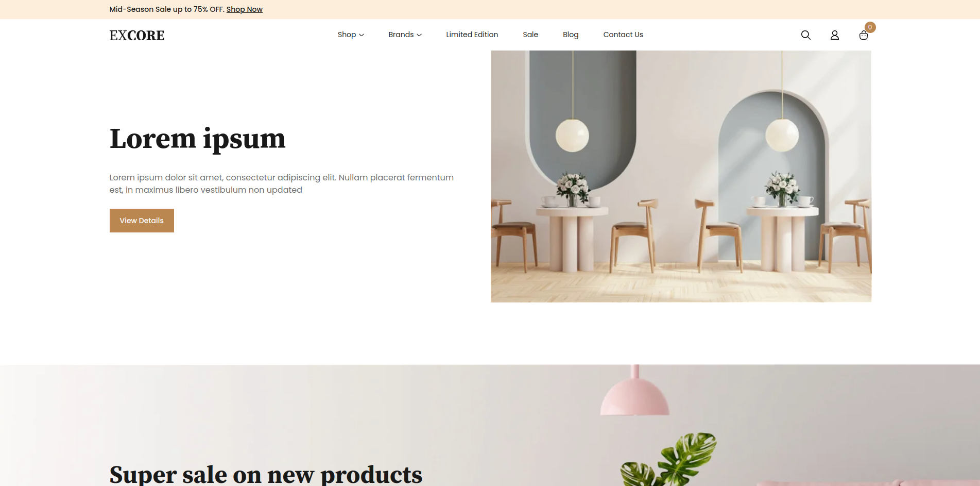The image size is (980, 486).
Task: Visit the Blog page
Action: tap(571, 35)
